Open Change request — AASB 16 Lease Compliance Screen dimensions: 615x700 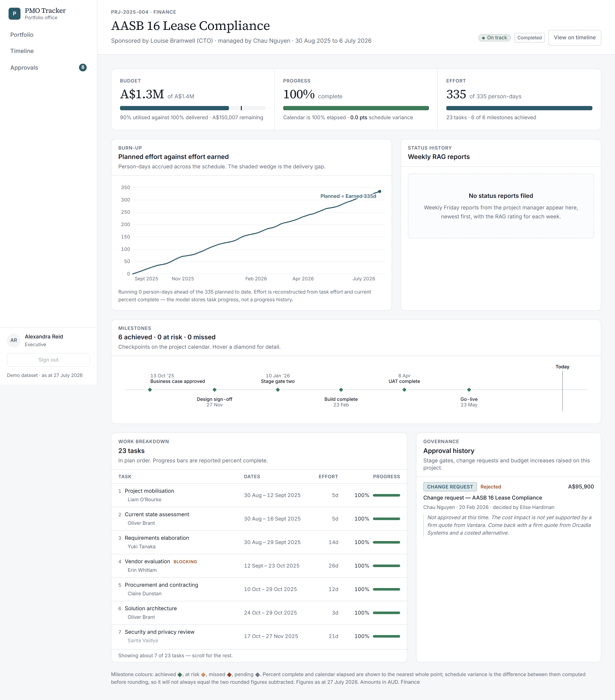tap(483, 498)
